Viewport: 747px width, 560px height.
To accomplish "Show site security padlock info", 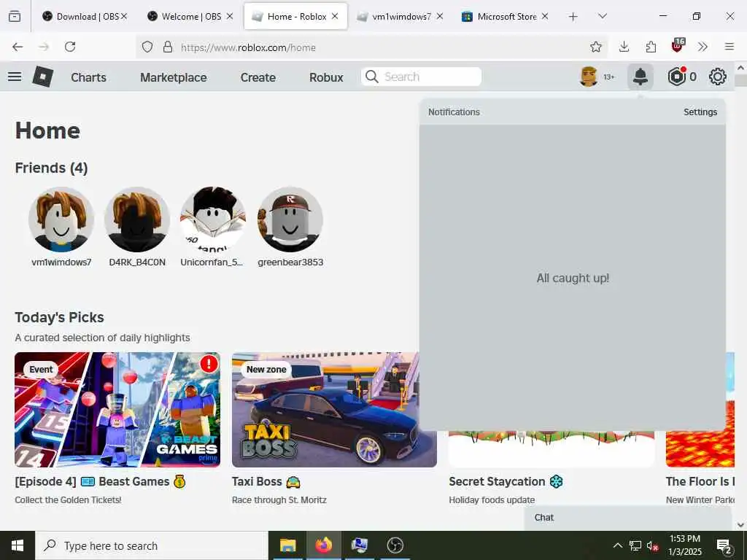I will pos(168,47).
